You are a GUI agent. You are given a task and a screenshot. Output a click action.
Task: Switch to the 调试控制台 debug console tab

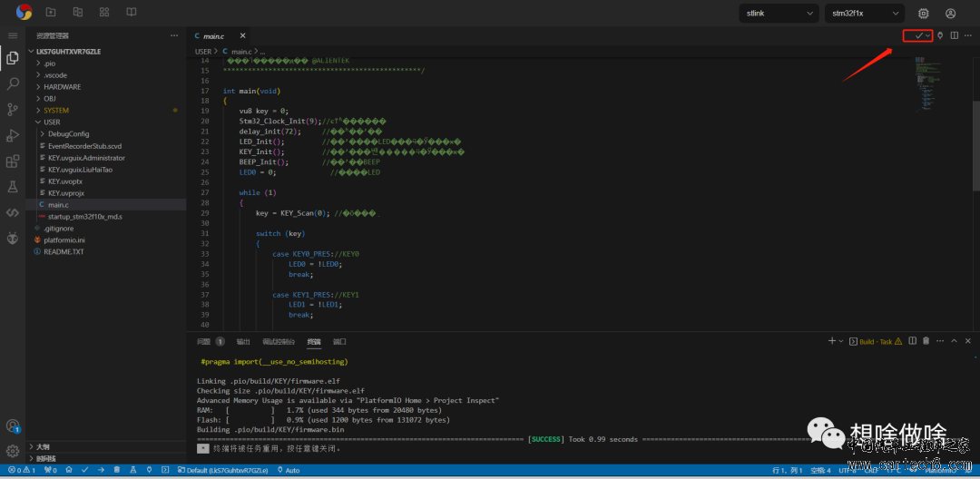pyautogui.click(x=279, y=342)
